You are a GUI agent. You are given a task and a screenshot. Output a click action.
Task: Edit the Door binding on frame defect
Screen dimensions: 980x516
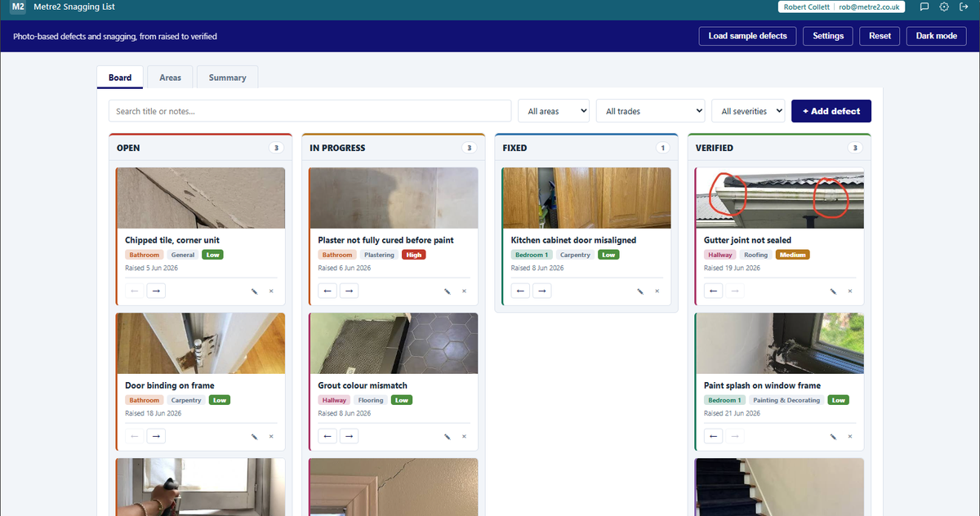pos(254,436)
